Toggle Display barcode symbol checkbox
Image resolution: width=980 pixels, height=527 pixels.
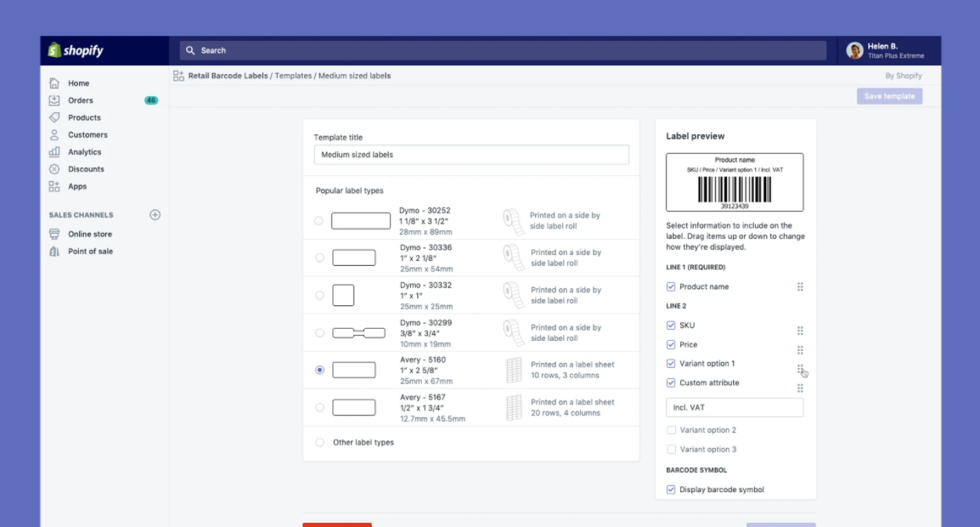tap(671, 490)
